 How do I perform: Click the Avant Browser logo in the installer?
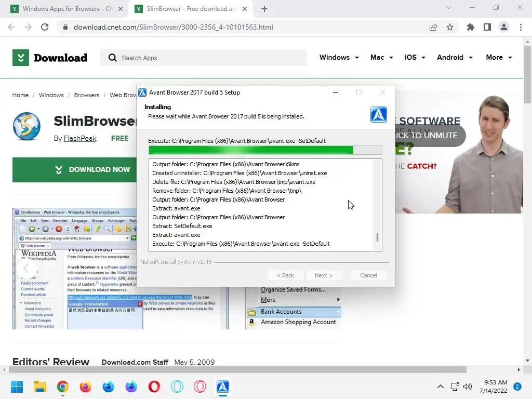[x=379, y=114]
